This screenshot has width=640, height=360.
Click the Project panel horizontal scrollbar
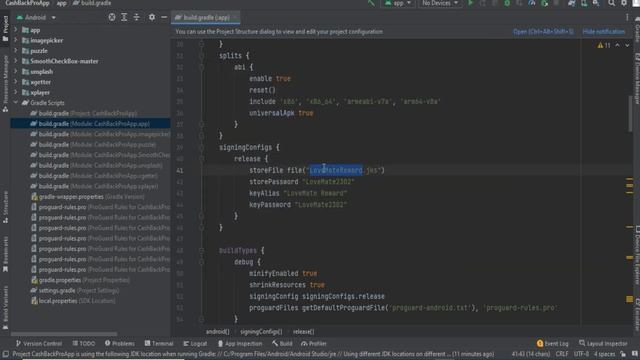pyautogui.click(x=64, y=334)
